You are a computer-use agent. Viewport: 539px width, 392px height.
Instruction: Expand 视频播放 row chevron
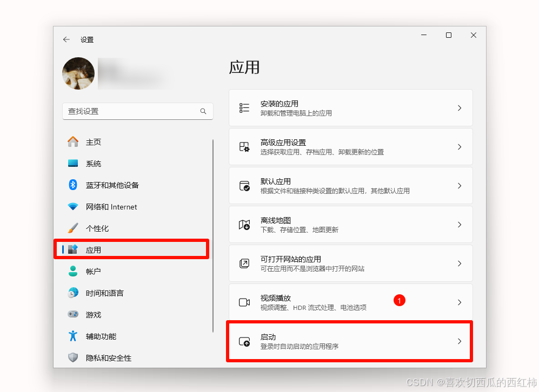pos(460,302)
